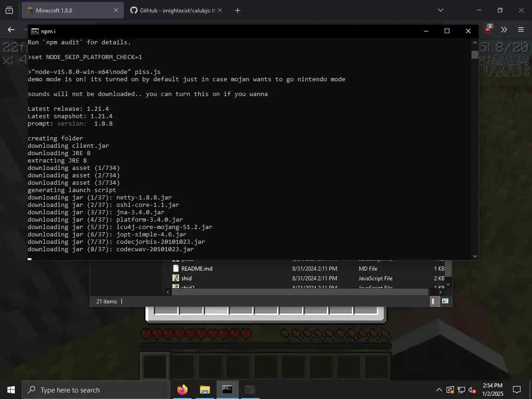The width and height of the screenshot is (532, 399).
Task: Select the shid JavaScript file name
Action: pyautogui.click(x=187, y=278)
